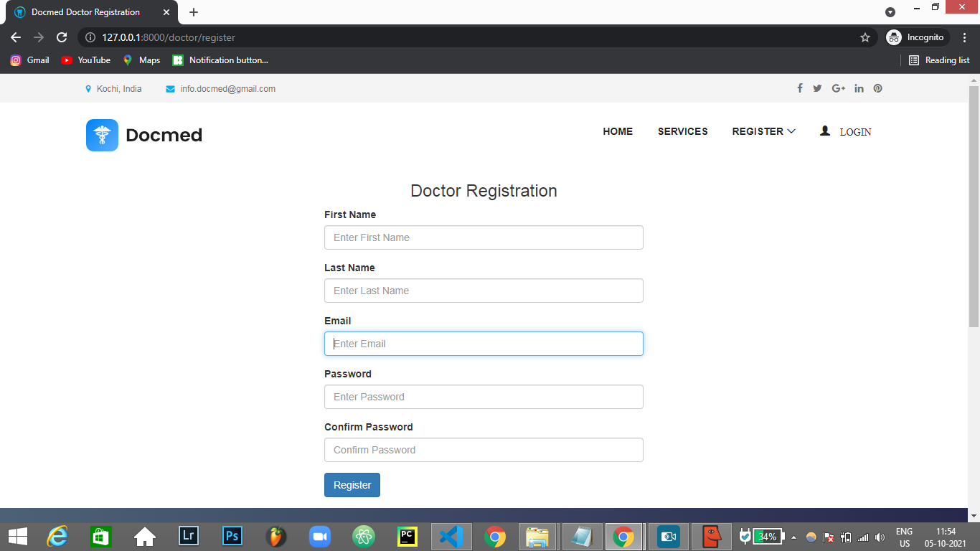
Task: Expand the REGISTER dropdown menu
Action: click(x=763, y=131)
